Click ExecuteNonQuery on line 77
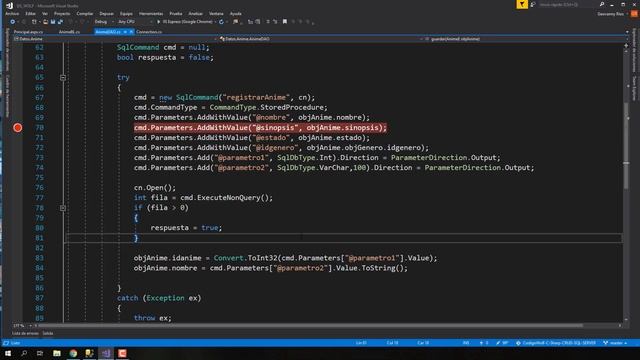Image resolution: width=640 pixels, height=360 pixels. pos(230,198)
